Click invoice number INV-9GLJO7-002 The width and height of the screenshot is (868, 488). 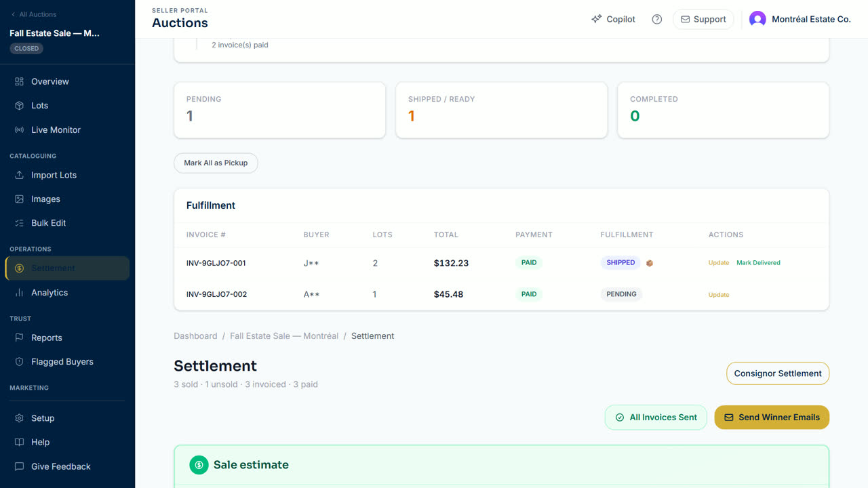coord(216,295)
